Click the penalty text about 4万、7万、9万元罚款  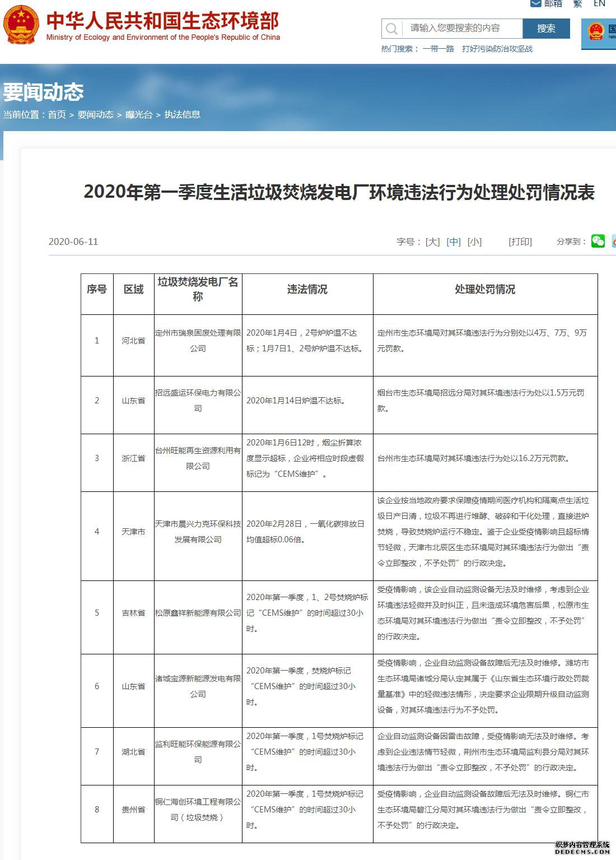pos(482,341)
